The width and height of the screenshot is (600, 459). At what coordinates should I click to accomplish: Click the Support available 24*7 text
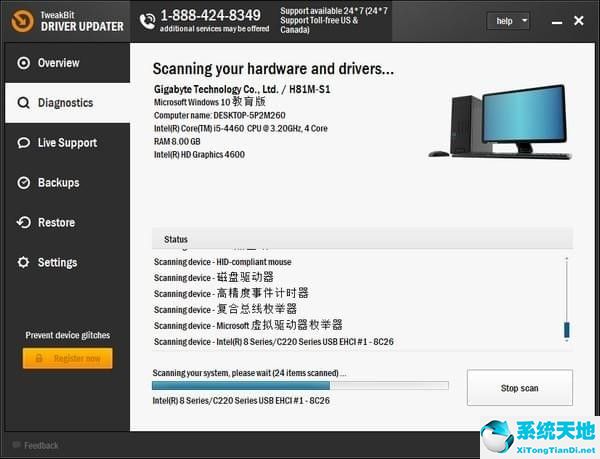pos(334,20)
